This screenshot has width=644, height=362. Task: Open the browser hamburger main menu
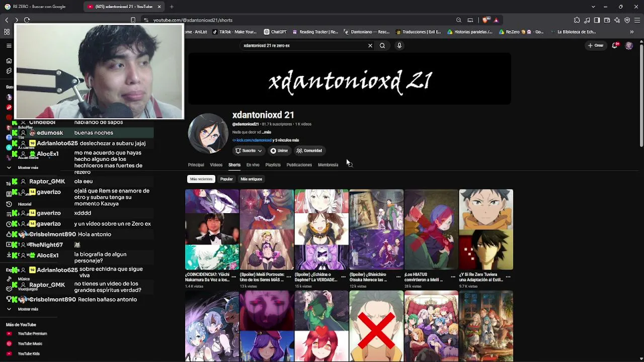point(637,20)
